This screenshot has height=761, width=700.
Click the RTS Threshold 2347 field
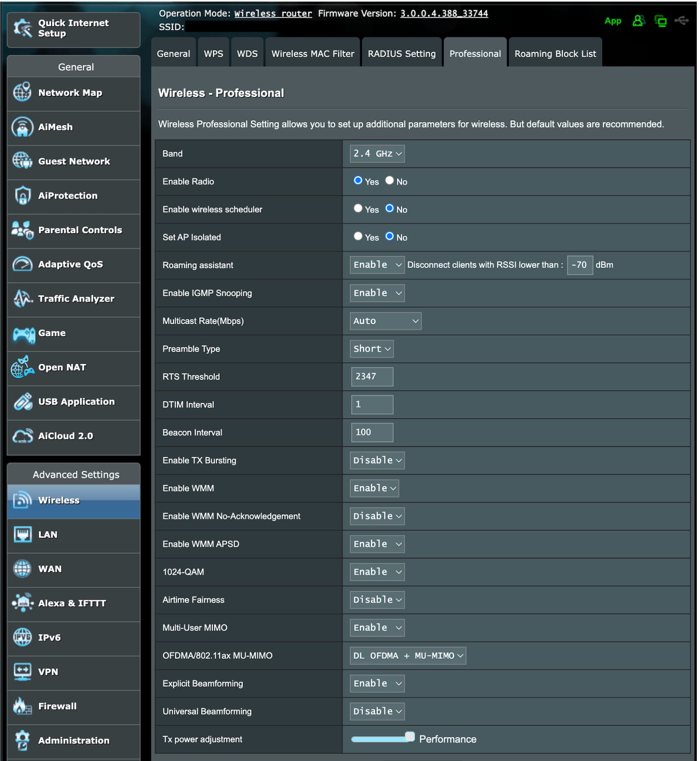(x=372, y=377)
